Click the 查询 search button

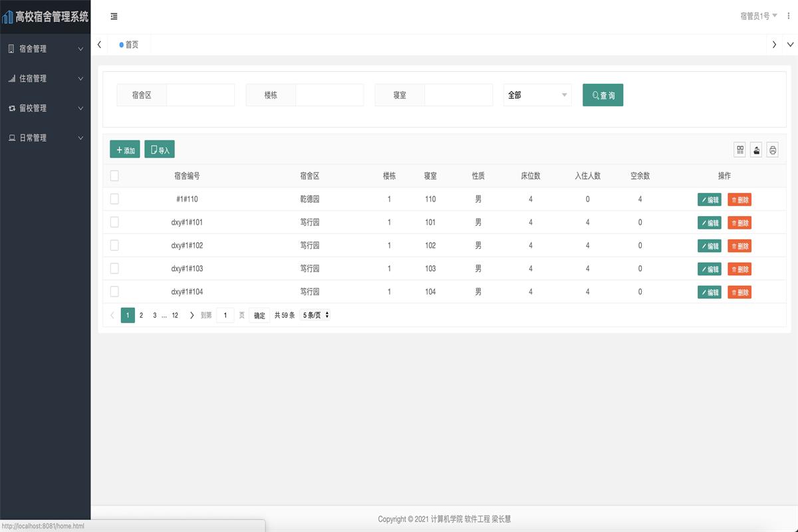point(602,95)
